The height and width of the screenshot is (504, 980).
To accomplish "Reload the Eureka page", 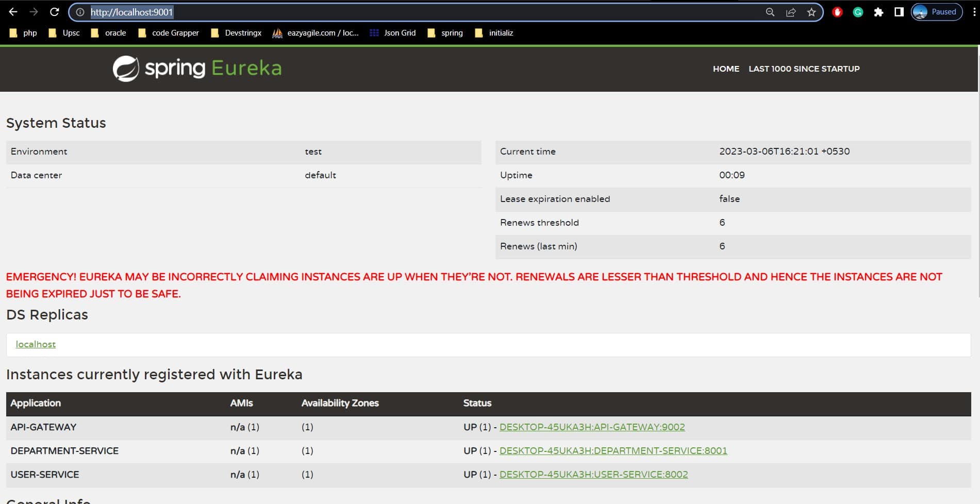I will [55, 12].
